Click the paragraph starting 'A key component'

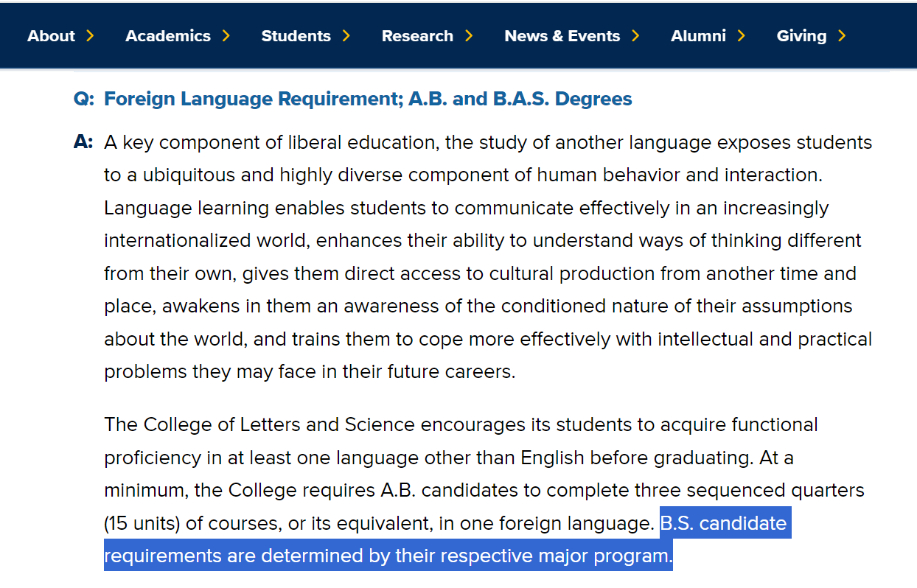tap(488, 256)
